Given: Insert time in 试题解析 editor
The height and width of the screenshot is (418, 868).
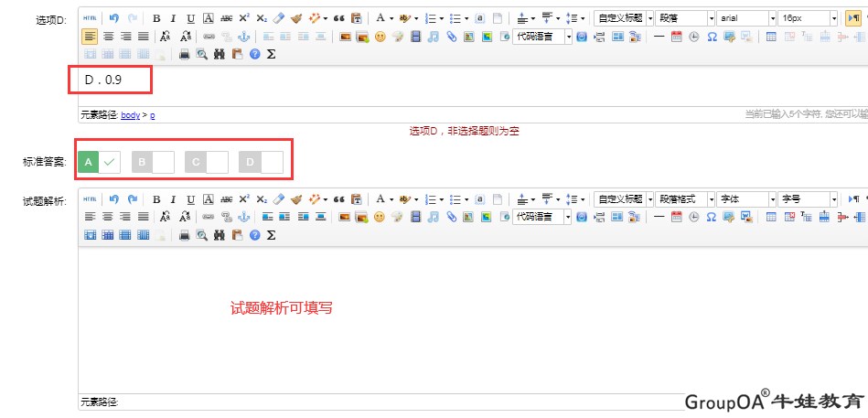Looking at the screenshot, I should pyautogui.click(x=693, y=217).
